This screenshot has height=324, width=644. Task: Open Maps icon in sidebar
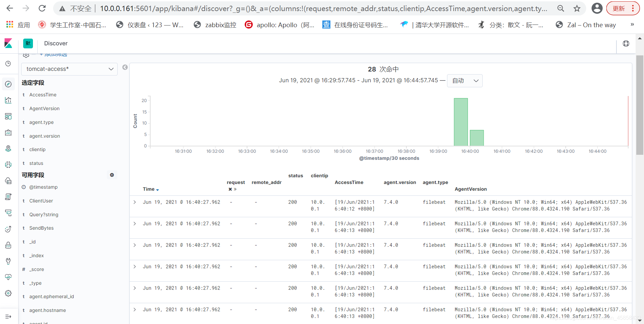point(8,148)
